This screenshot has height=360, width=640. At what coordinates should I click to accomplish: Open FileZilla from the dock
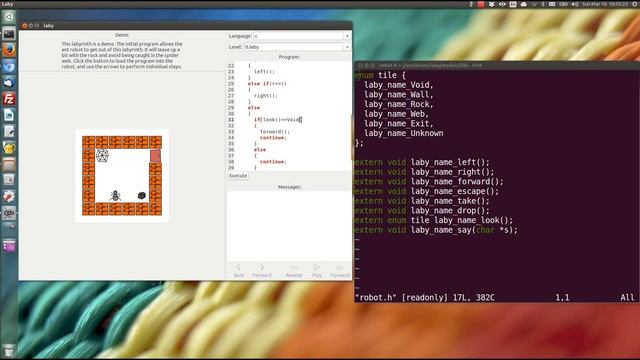(9, 99)
